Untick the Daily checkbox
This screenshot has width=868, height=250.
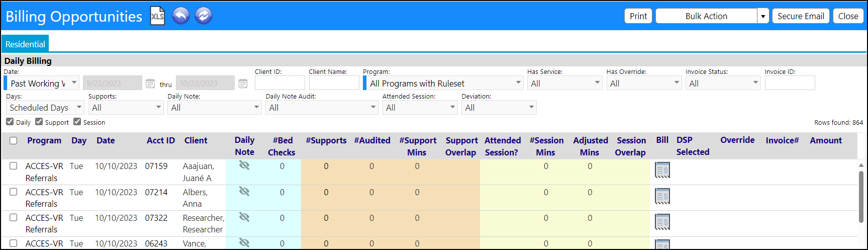10,122
